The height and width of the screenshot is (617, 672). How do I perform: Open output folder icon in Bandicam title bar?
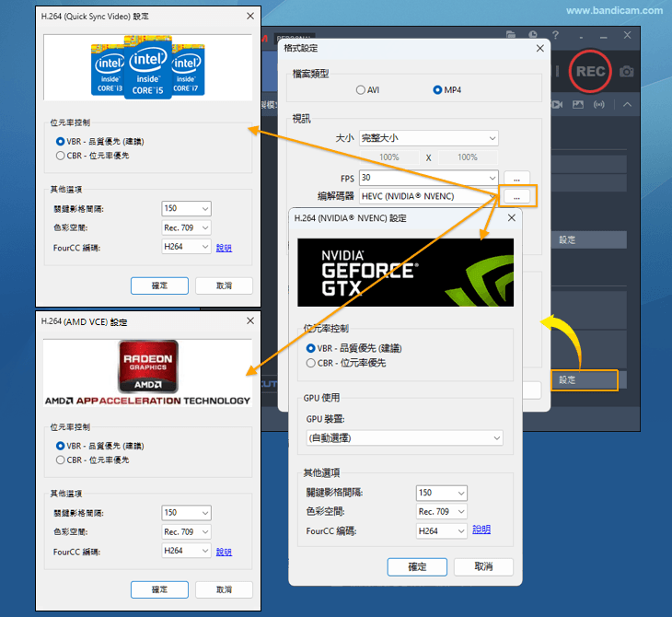click(x=510, y=35)
